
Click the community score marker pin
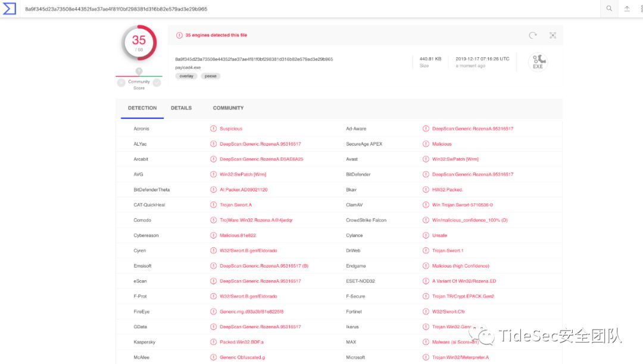(x=139, y=71)
